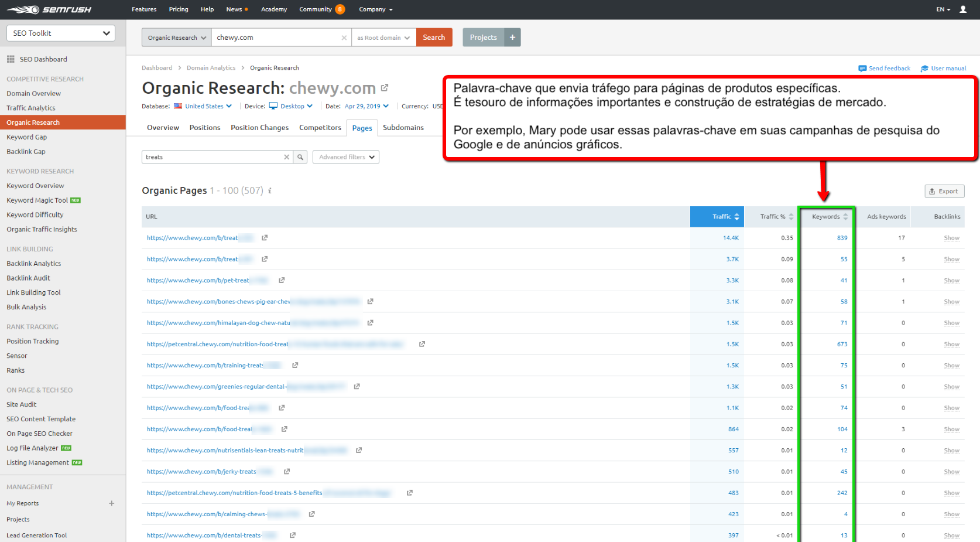Sort by Traffic column arrows
Screen dimensions: 980x542
pyautogui.click(x=736, y=217)
